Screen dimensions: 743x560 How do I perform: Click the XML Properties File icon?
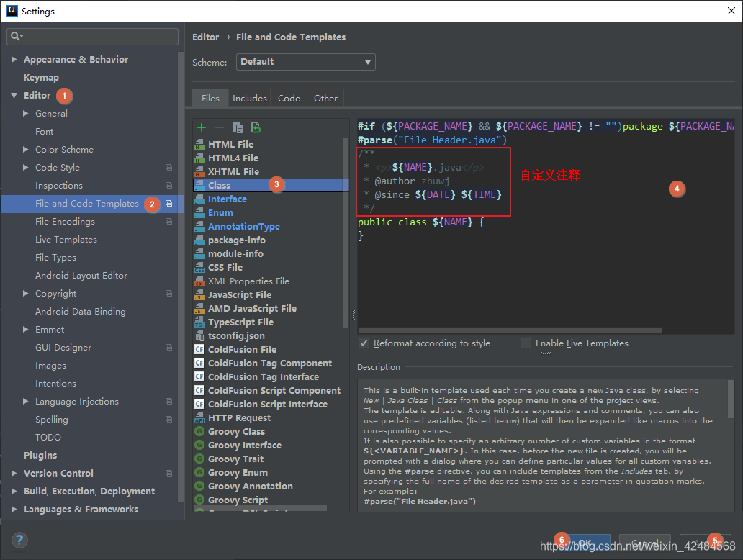(x=199, y=281)
